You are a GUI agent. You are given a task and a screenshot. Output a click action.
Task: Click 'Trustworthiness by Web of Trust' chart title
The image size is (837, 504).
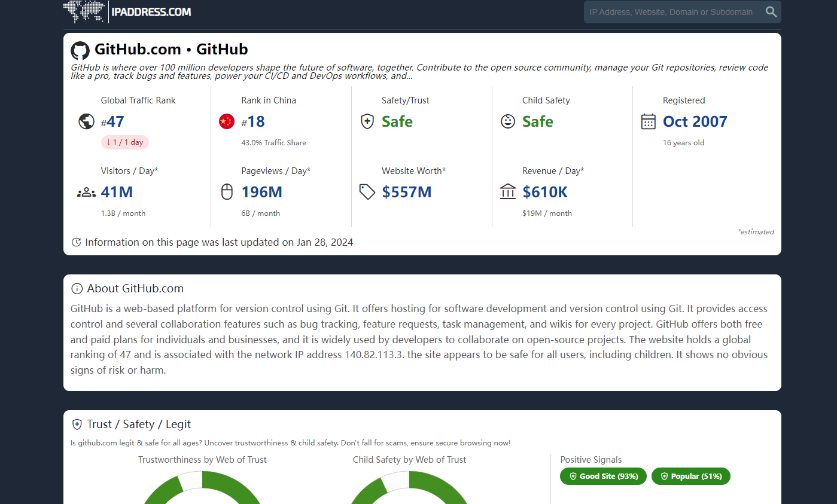coord(202,460)
